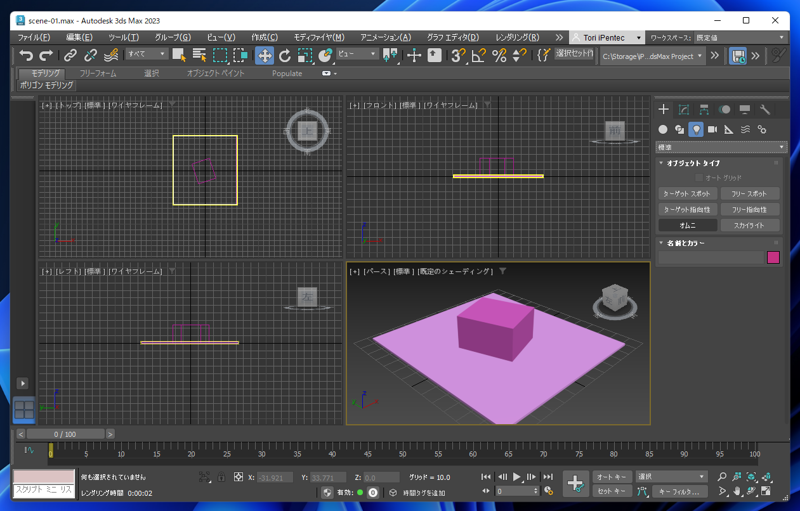Click the magenta object color swatch

[x=773, y=257]
